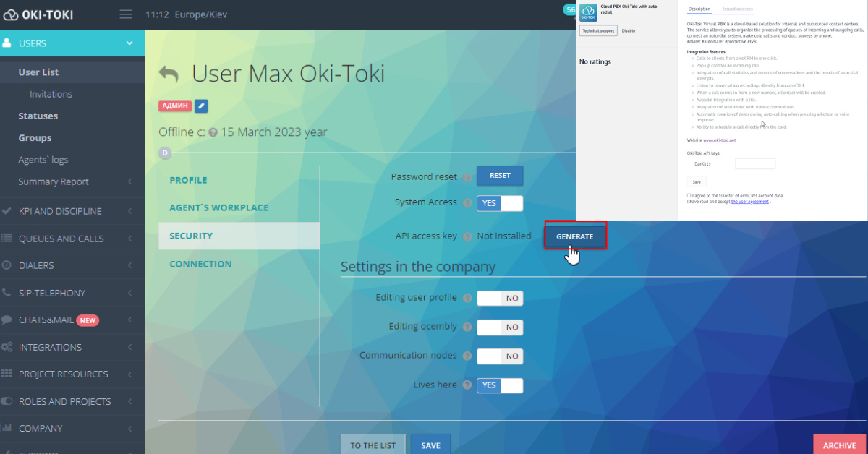Click help icon next to Password reset

(x=467, y=177)
